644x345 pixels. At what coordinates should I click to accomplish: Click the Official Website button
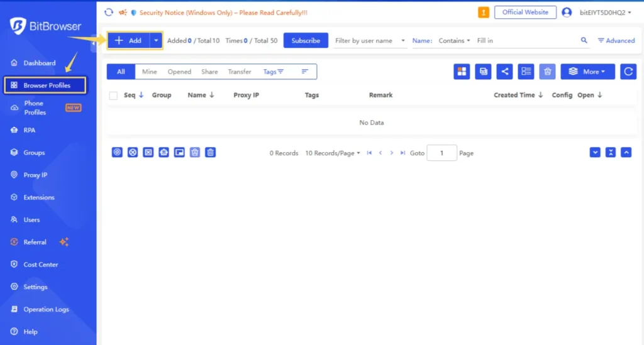coord(525,13)
